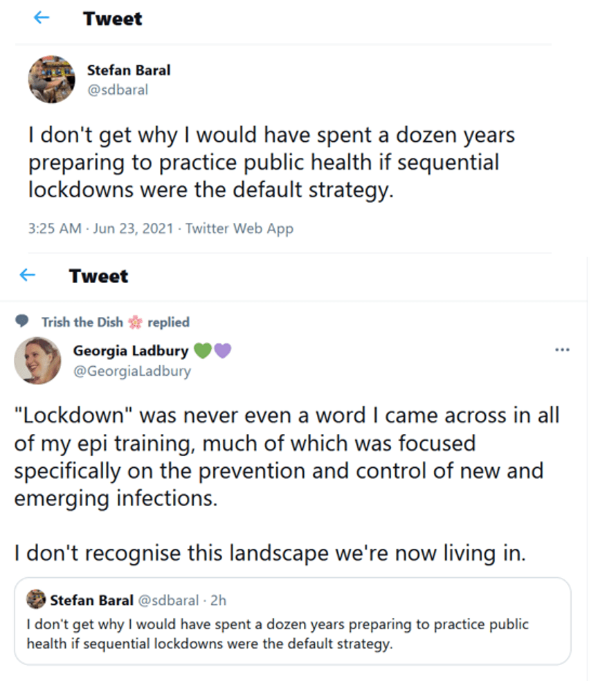Click the green heart emoji after Georgia Ladbury
The width and height of the screenshot is (616, 681).
click(x=203, y=351)
